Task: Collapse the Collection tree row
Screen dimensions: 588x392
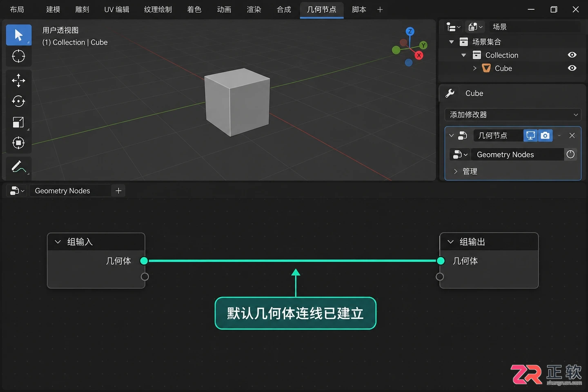Action: (x=463, y=55)
